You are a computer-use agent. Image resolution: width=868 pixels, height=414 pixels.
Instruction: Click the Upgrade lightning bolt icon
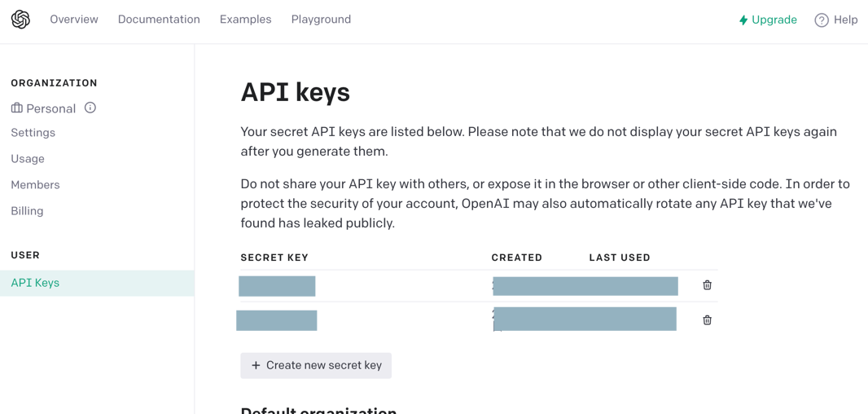[743, 20]
